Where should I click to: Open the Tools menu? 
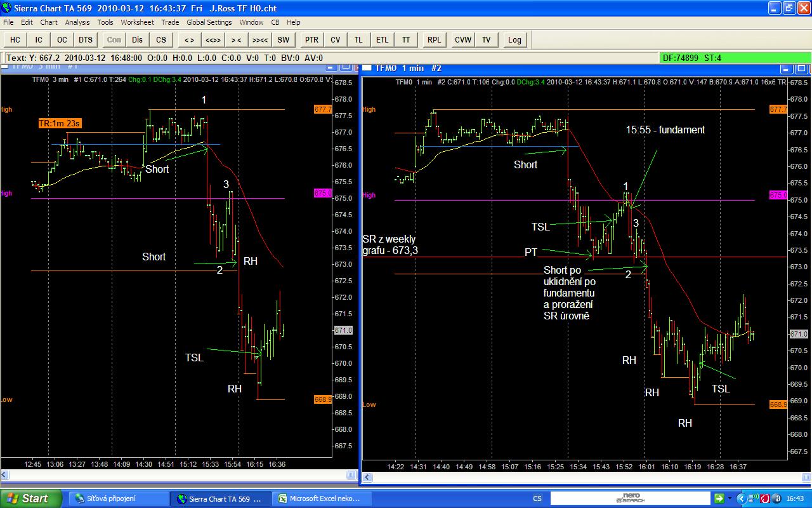[x=105, y=22]
